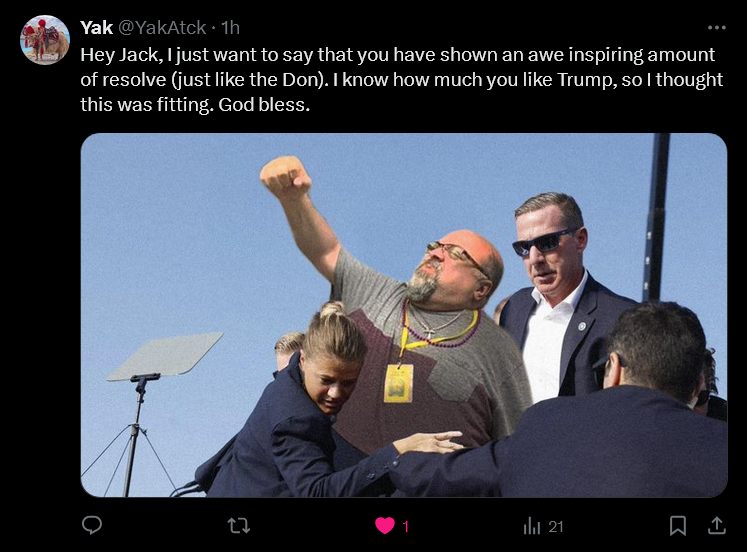747x552 pixels.
Task: Click the view count "21"
Action: click(x=556, y=526)
